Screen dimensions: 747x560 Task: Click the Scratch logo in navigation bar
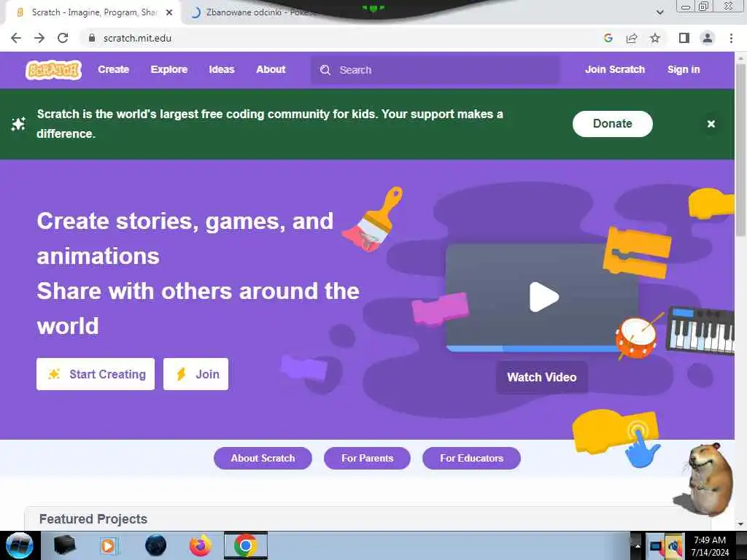pyautogui.click(x=53, y=70)
